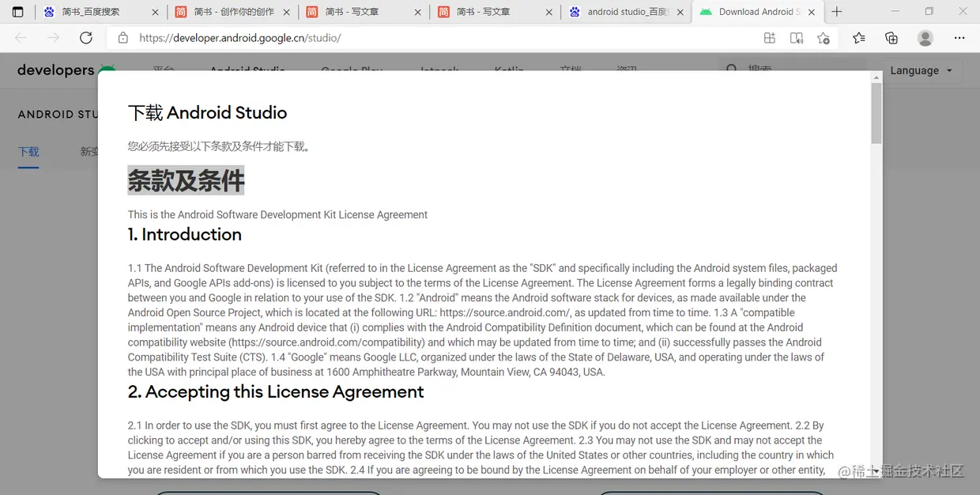Open the browser profile avatar

(925, 37)
